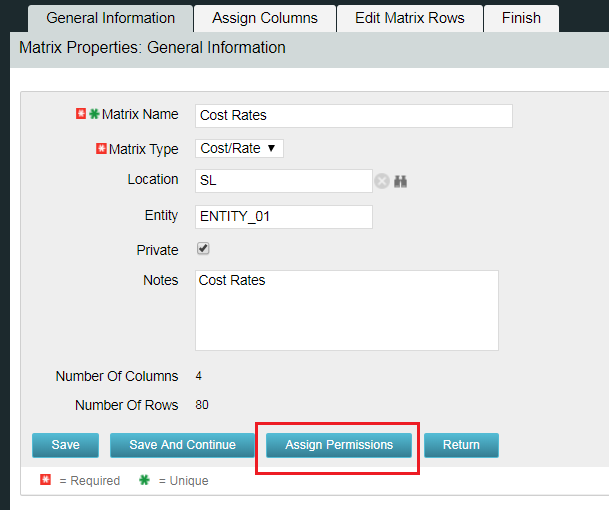Click the '= Required' legend text
Screen dimensions: 609x510
(90, 481)
